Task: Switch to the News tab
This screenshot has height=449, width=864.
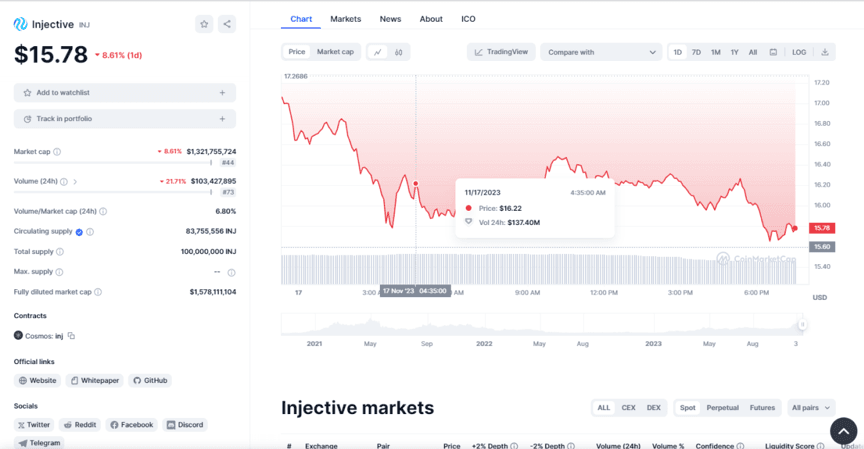Action: [390, 19]
